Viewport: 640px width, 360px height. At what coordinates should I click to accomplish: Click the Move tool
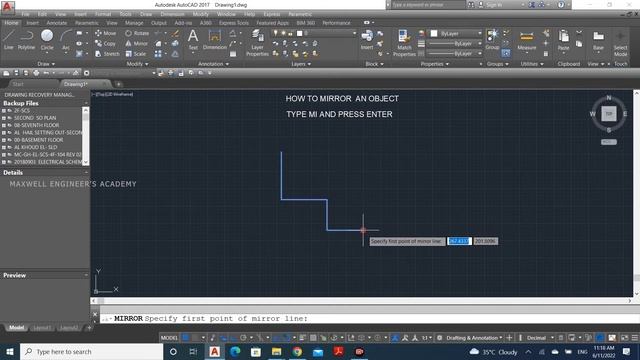[105, 33]
